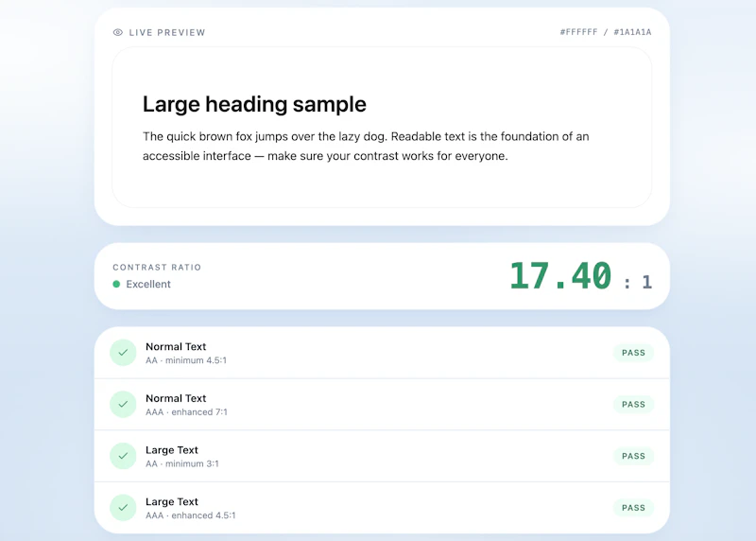Viewport: 756px width, 541px height.
Task: Click 'AAA · enhanced 7:1' subtitle
Action: click(x=186, y=412)
